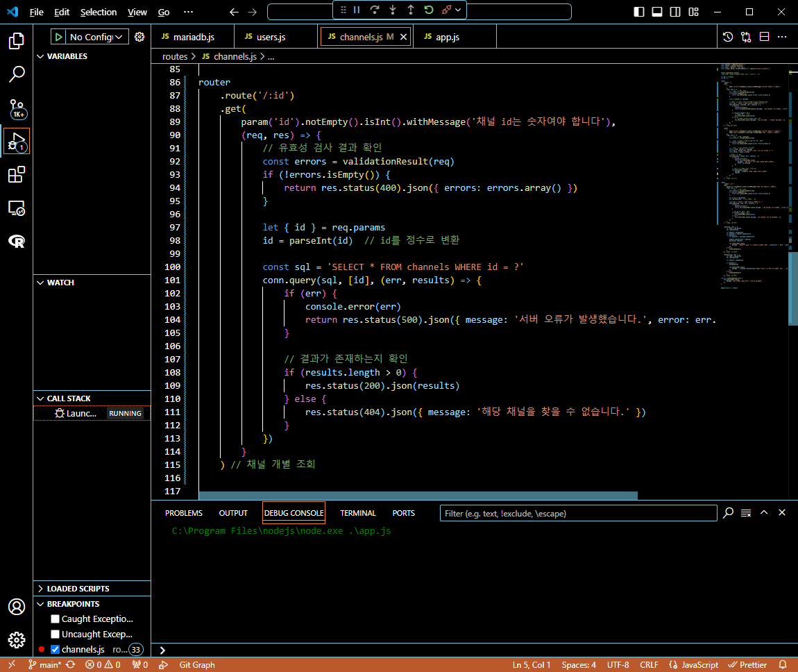Image resolution: width=798 pixels, height=672 pixels.
Task: Focus the debug console filter field
Action: 578,513
